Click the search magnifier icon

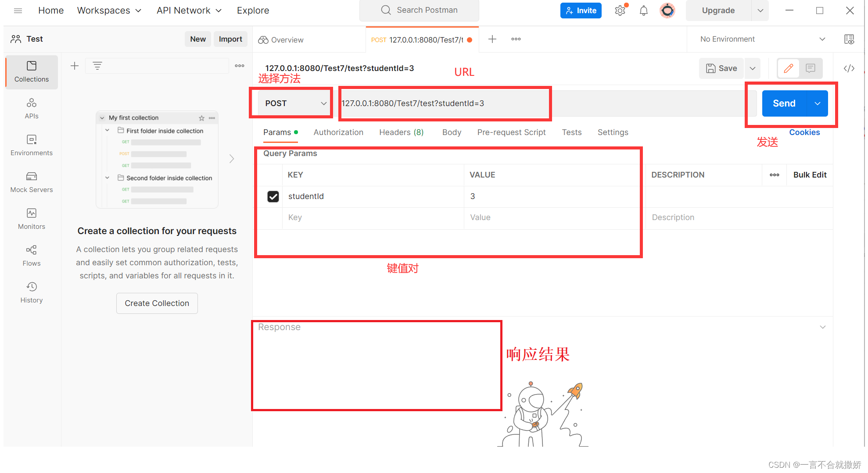tap(386, 10)
